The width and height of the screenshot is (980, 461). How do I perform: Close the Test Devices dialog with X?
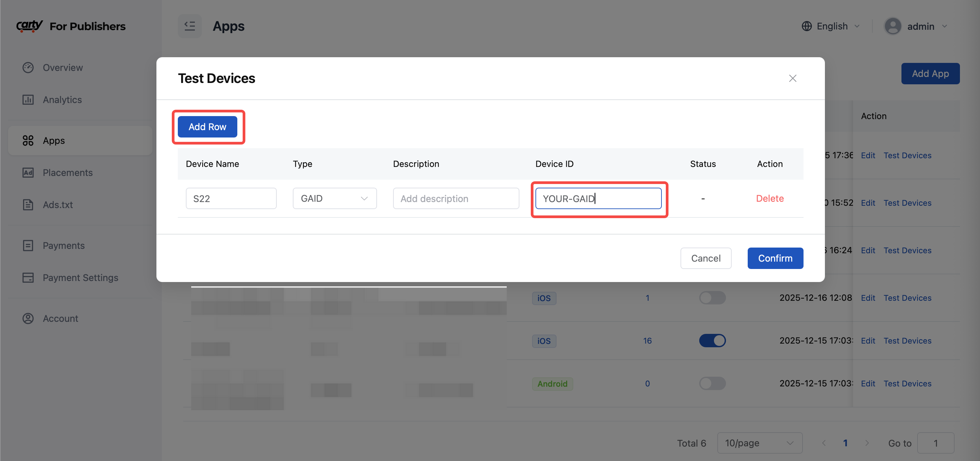pyautogui.click(x=792, y=78)
